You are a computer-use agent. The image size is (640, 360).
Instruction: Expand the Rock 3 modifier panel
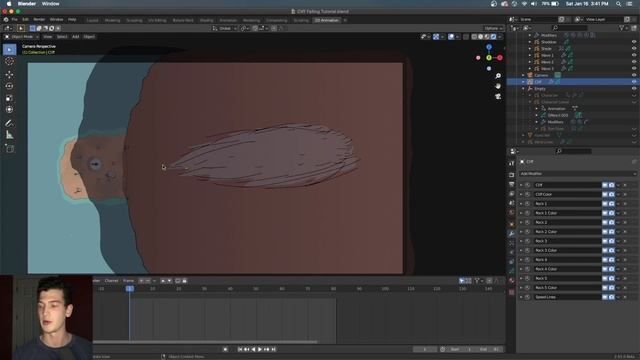(521, 241)
